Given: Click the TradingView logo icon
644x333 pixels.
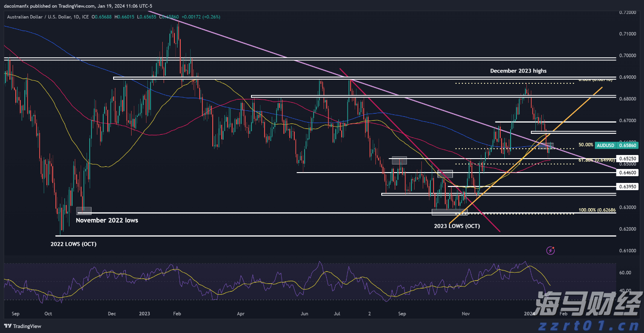Looking at the screenshot, I should (8, 326).
